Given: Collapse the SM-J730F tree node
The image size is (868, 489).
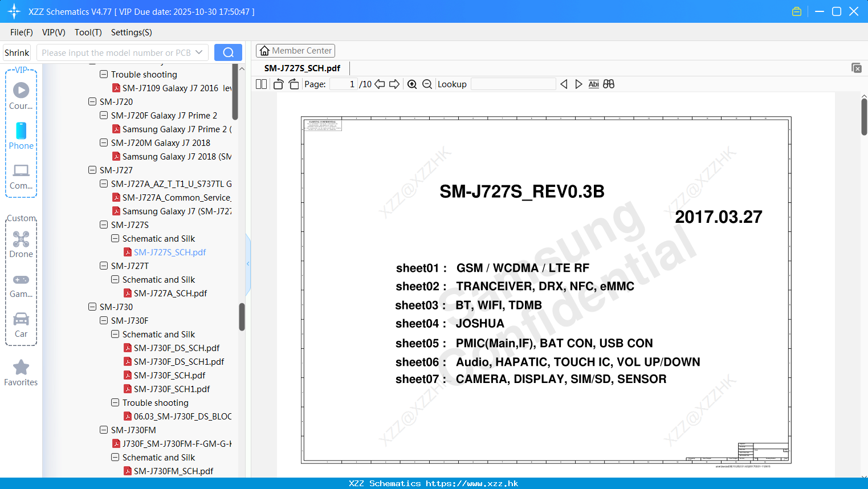Looking at the screenshot, I should (x=104, y=320).
